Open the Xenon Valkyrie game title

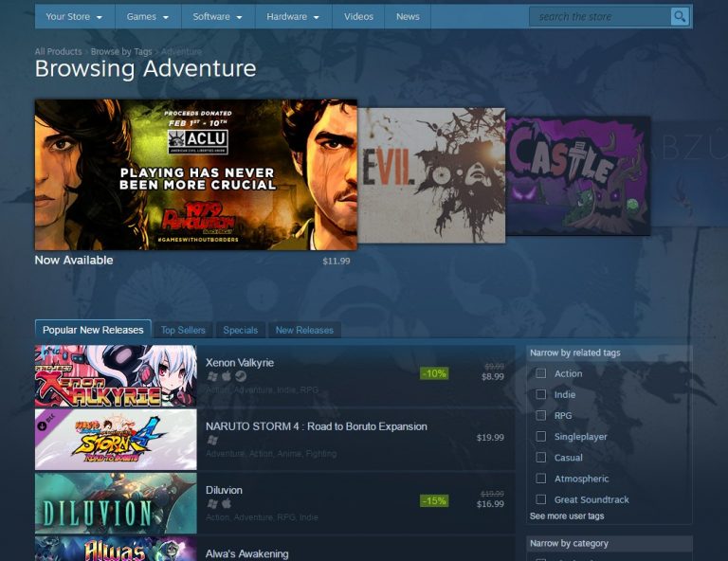click(x=240, y=363)
